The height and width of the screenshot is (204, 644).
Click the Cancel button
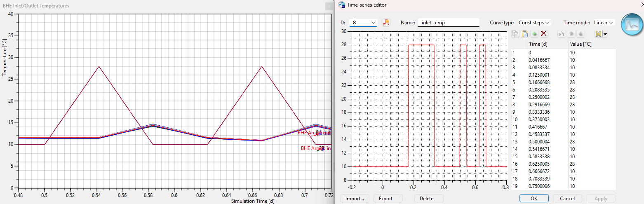click(x=567, y=198)
